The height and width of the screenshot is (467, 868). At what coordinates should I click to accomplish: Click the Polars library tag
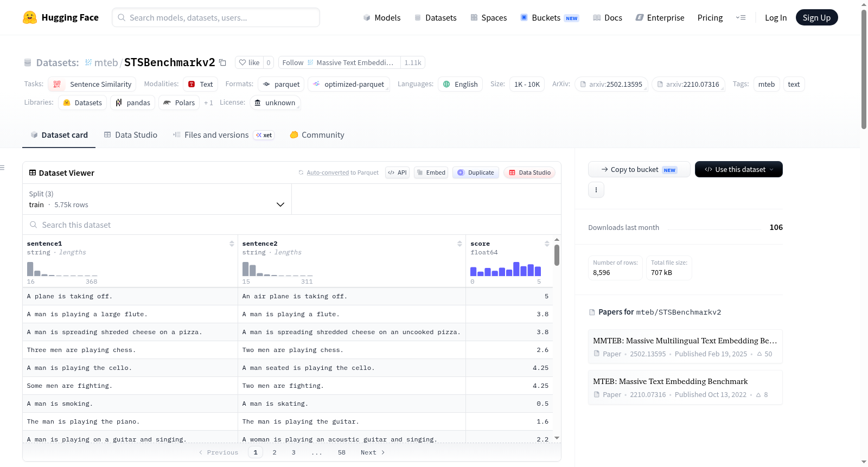click(179, 103)
